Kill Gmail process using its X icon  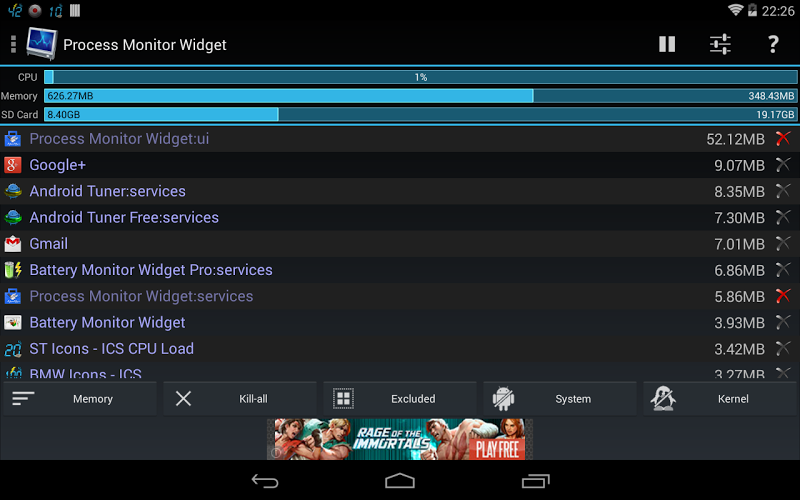783,243
